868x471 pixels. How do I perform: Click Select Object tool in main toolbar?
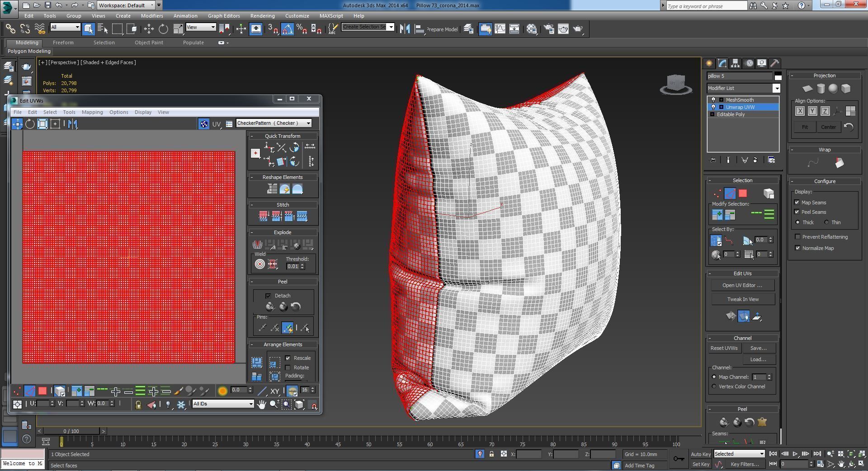pos(88,29)
